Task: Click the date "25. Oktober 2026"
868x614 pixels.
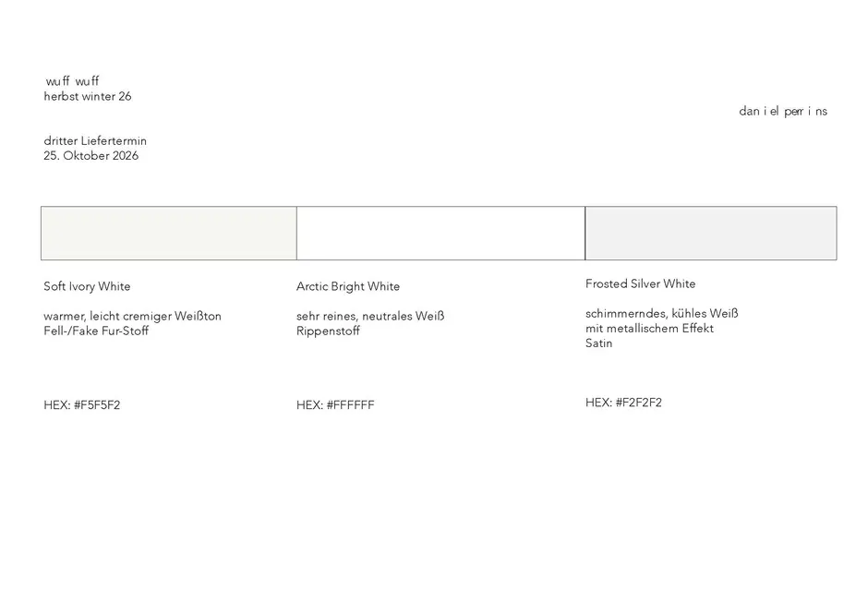Action: [x=91, y=155]
